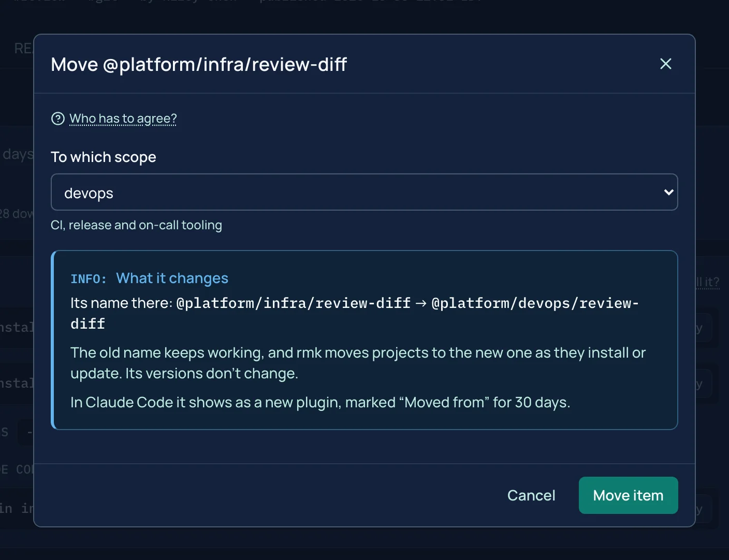The image size is (729, 560).
Task: Click the "What it changes" info heading
Action: (x=172, y=278)
